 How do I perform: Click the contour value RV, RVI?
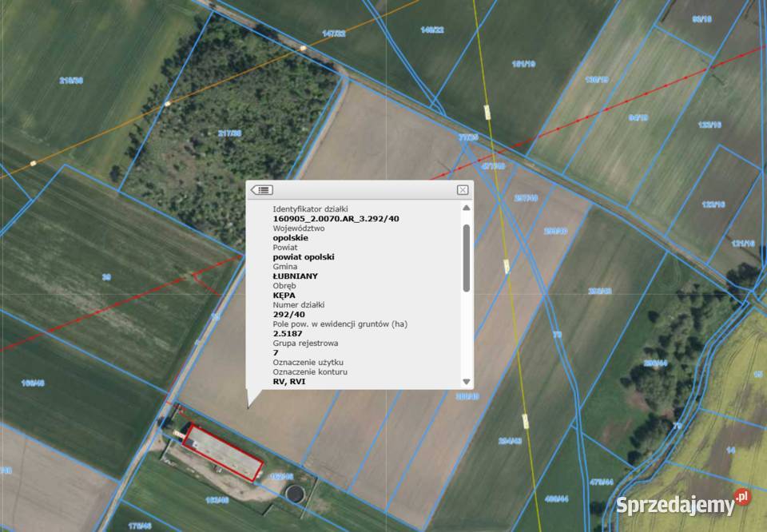click(x=289, y=381)
